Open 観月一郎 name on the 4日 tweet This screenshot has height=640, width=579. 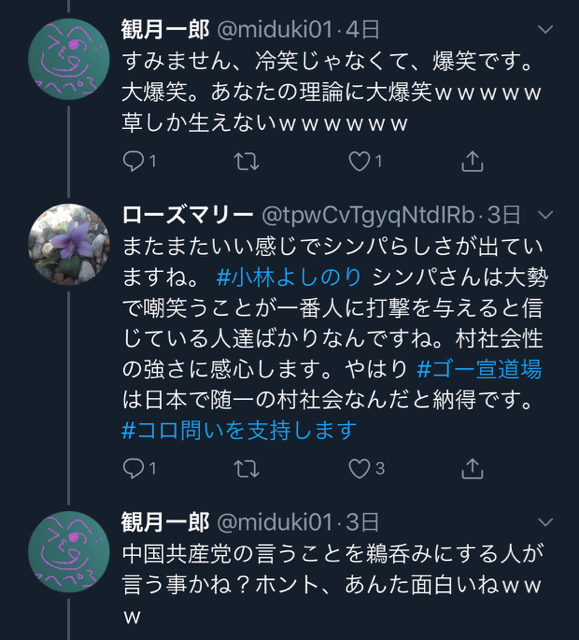(x=165, y=30)
